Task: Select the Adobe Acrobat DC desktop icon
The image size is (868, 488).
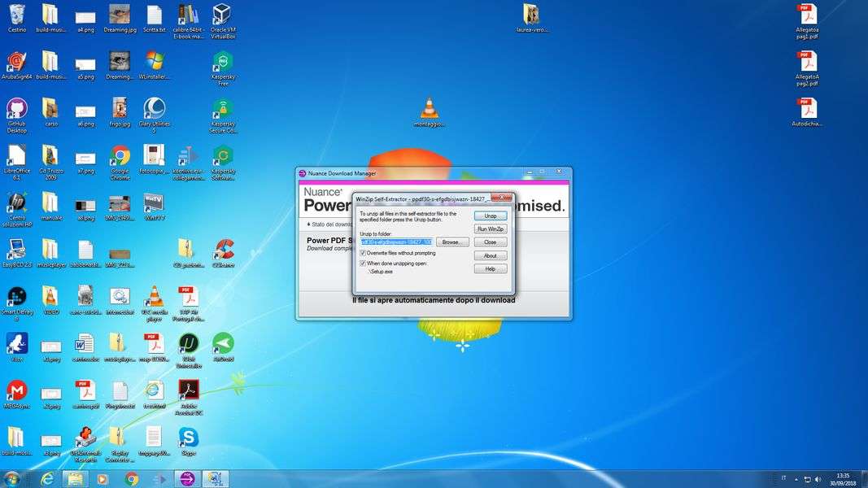Action: pos(188,397)
